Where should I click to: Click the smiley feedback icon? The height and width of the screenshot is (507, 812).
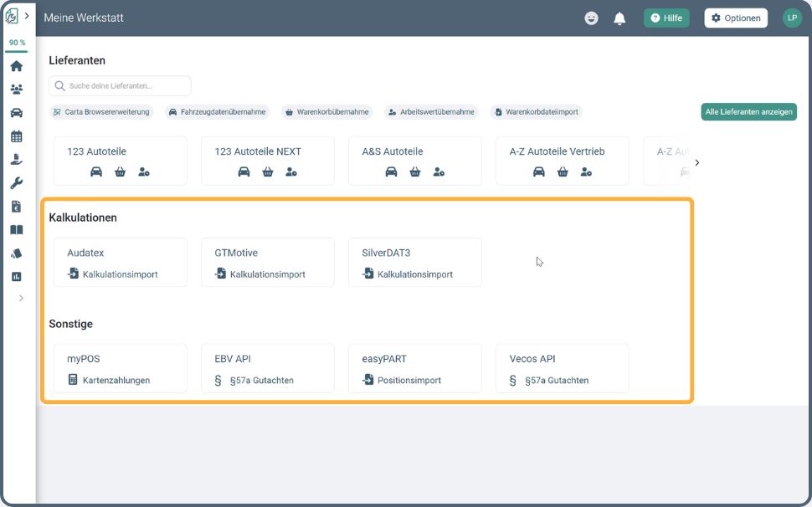point(591,18)
